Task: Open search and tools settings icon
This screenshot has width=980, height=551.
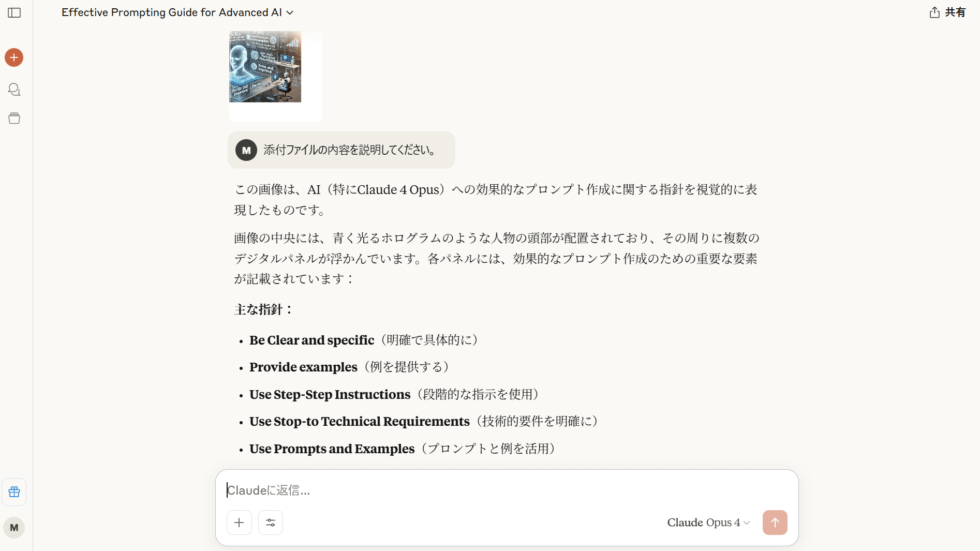Action: click(x=271, y=523)
